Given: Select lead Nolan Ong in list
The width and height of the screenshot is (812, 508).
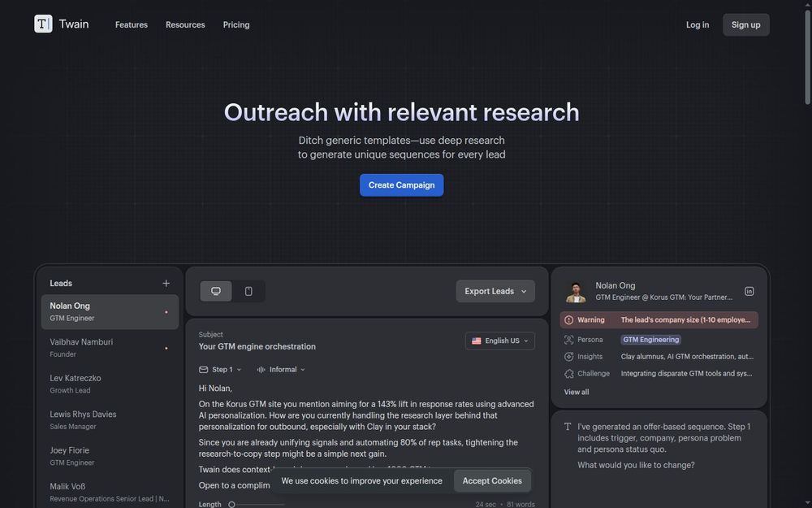Looking at the screenshot, I should (110, 312).
